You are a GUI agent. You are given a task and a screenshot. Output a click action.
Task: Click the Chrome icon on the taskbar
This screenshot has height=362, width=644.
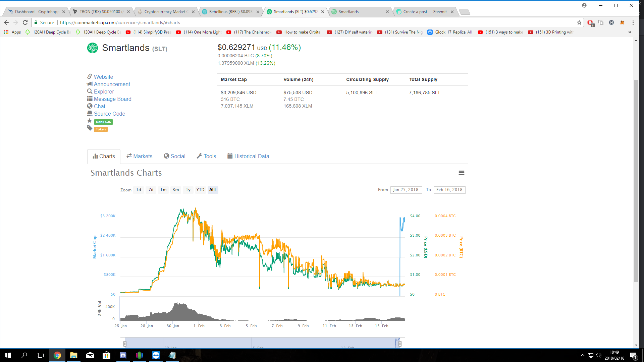coord(57,355)
